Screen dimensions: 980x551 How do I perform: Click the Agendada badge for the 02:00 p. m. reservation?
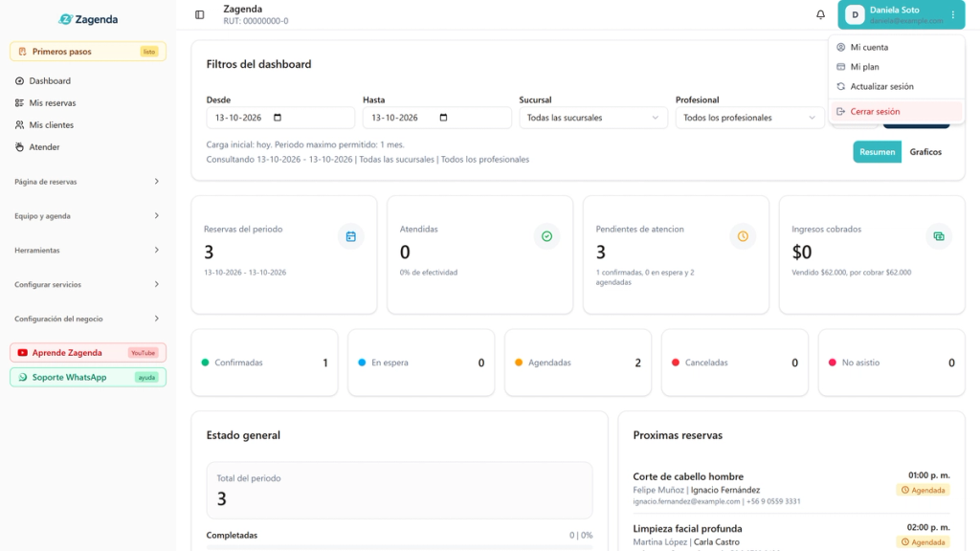(x=924, y=542)
